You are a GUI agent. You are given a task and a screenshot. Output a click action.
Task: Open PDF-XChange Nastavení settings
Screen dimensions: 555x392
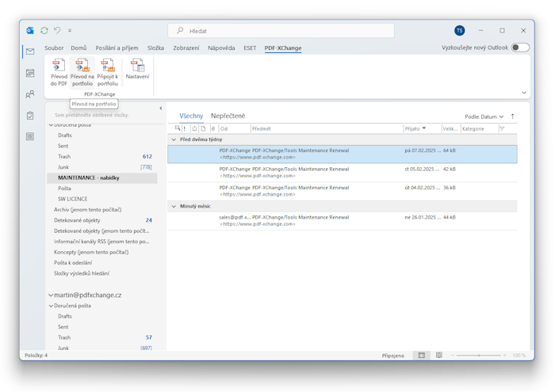coord(138,69)
